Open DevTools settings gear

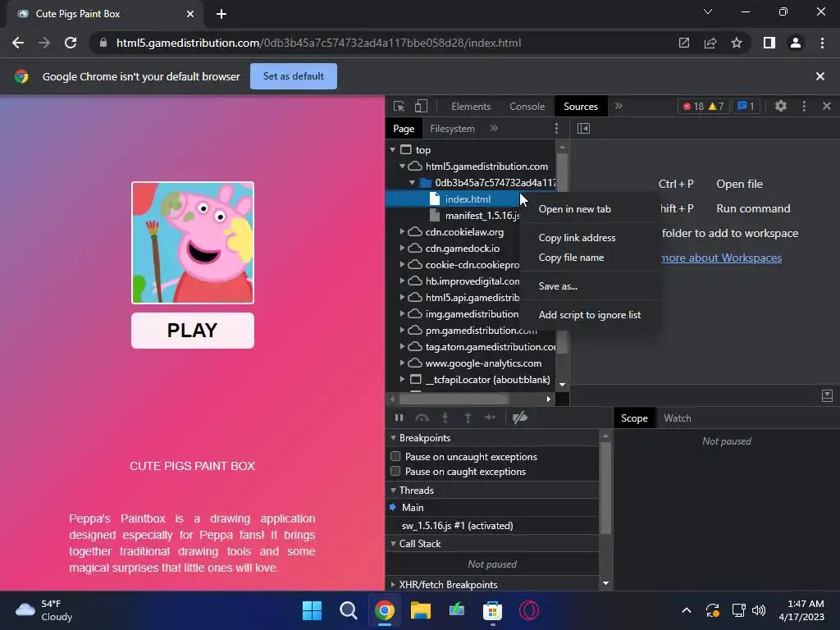pyautogui.click(x=781, y=106)
